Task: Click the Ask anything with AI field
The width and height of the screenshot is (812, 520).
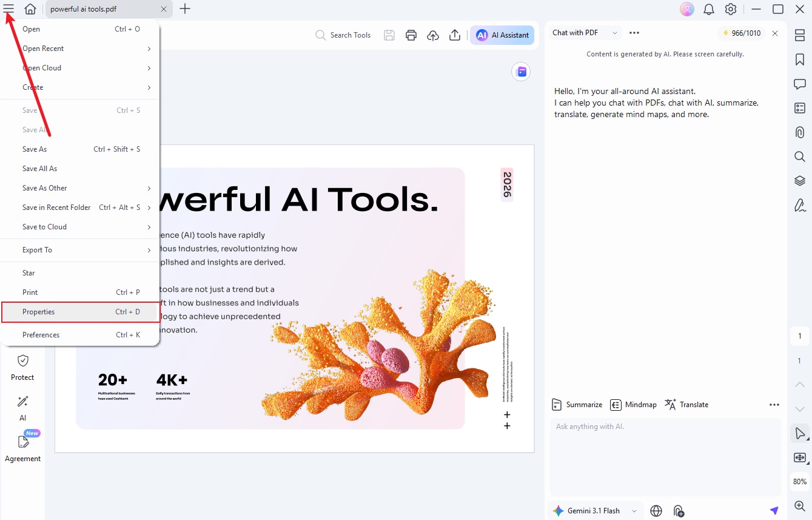Action: [x=666, y=457]
